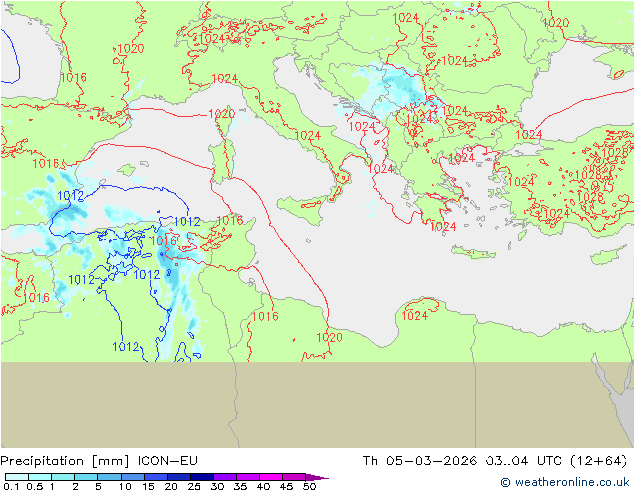
Task: Click the swatch between 45 and 50
Action: (294, 477)
